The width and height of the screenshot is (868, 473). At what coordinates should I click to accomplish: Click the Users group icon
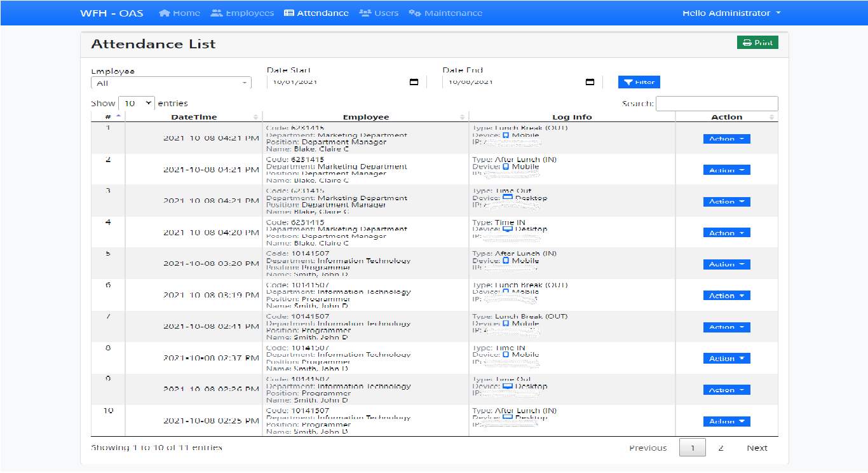pos(365,13)
